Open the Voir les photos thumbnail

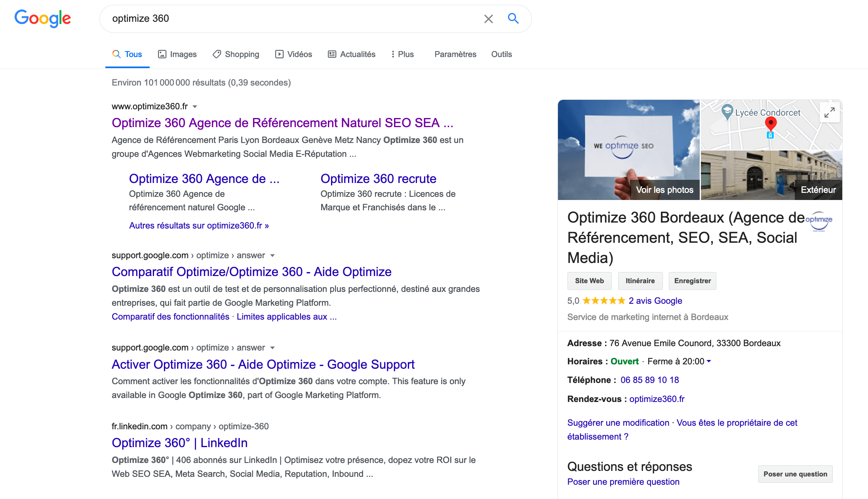(628, 150)
